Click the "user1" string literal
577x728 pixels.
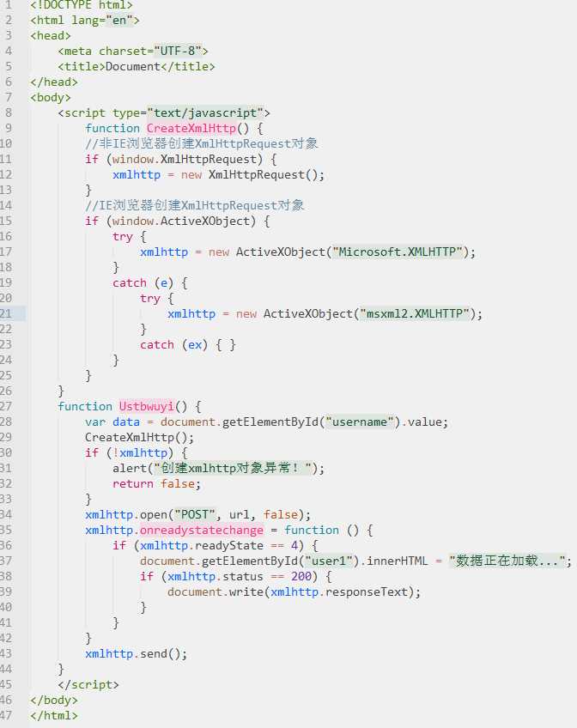329,561
